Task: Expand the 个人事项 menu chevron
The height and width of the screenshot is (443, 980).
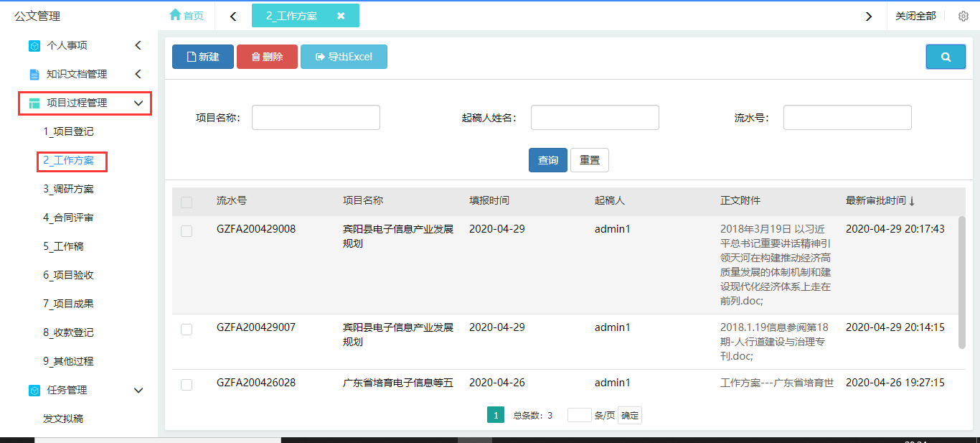Action: click(x=138, y=46)
